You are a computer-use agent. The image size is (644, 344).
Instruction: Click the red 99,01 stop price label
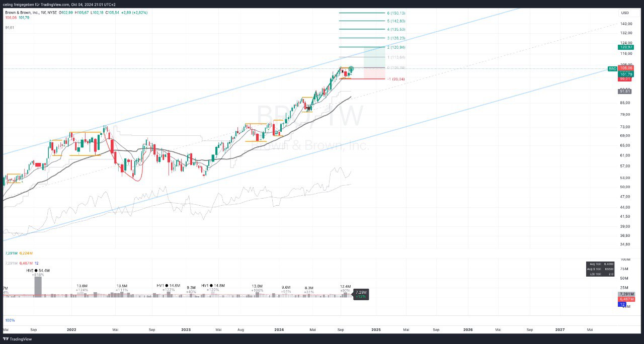click(625, 79)
